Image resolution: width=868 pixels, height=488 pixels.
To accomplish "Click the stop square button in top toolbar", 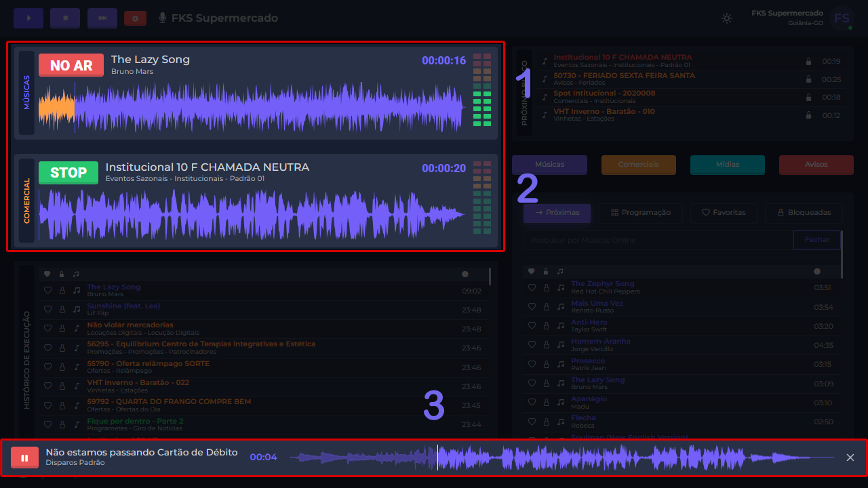I will pyautogui.click(x=65, y=18).
